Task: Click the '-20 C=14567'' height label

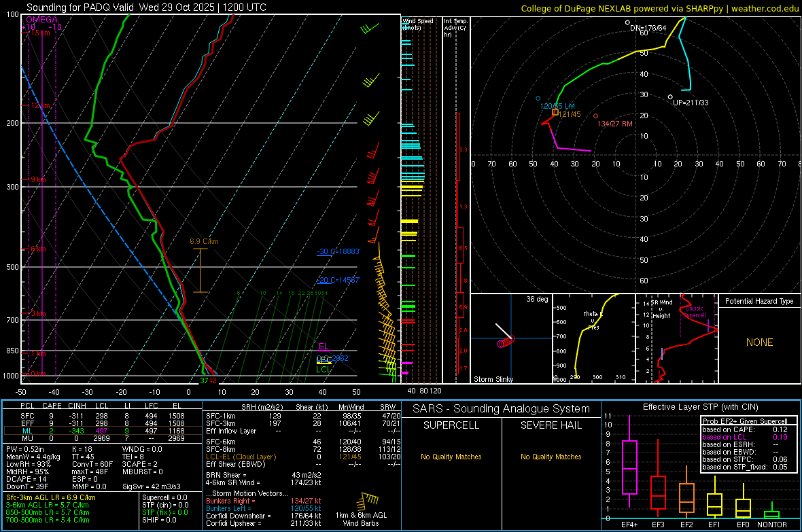Action: click(338, 281)
